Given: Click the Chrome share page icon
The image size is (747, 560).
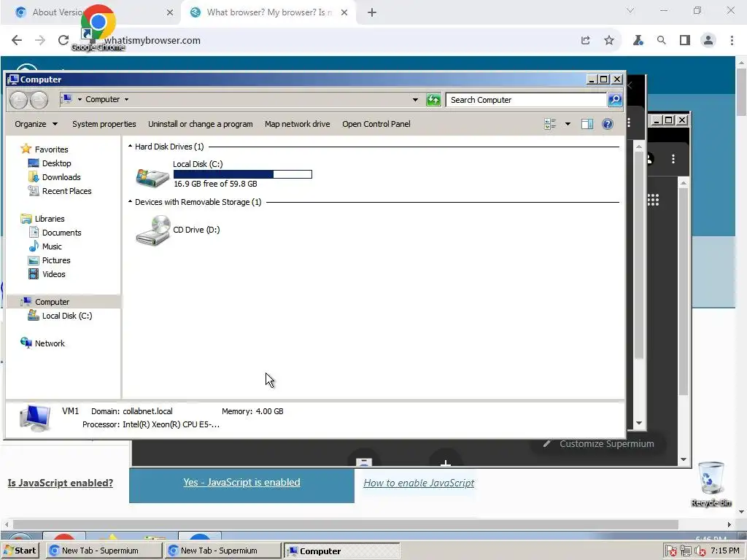Looking at the screenshot, I should tap(586, 40).
